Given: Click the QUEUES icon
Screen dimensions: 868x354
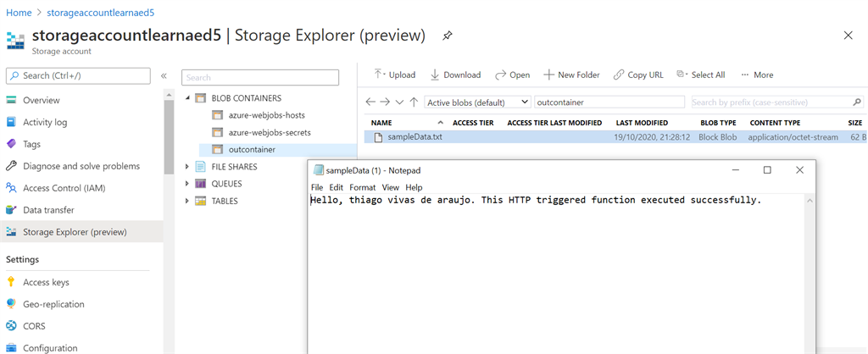Looking at the screenshot, I should (x=200, y=184).
